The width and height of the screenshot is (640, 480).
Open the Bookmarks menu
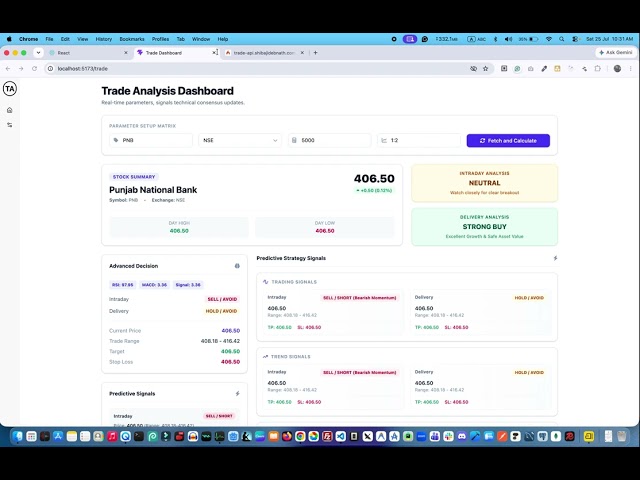pyautogui.click(x=132, y=39)
